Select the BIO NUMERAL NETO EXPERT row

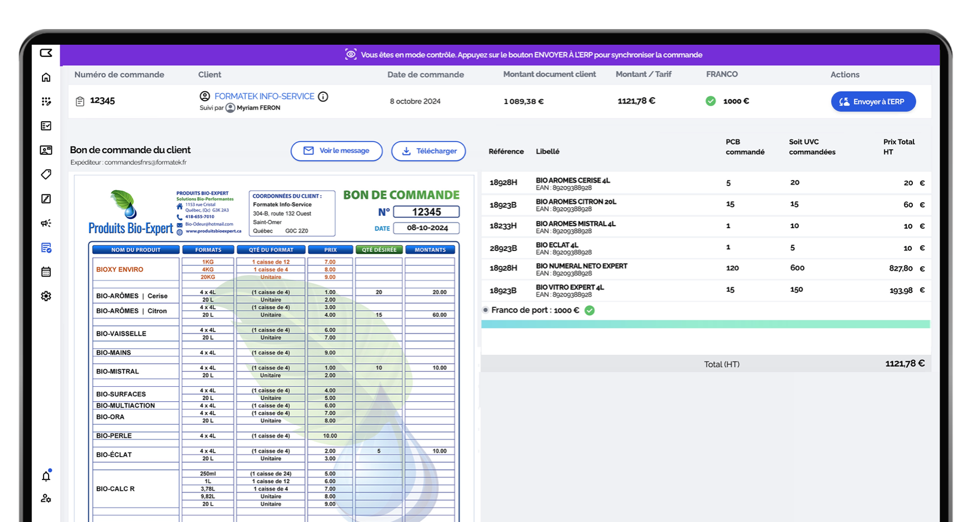[x=706, y=269]
